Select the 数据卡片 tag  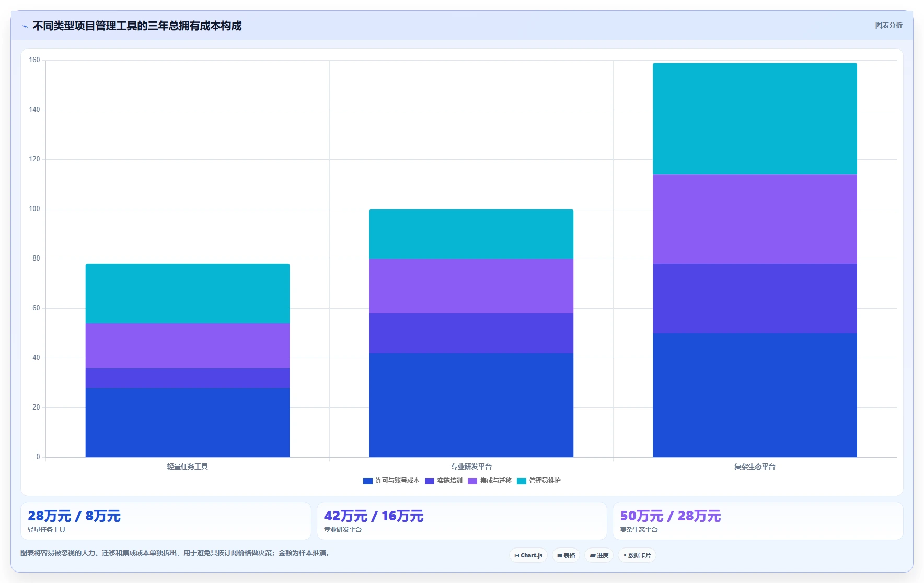pos(637,555)
